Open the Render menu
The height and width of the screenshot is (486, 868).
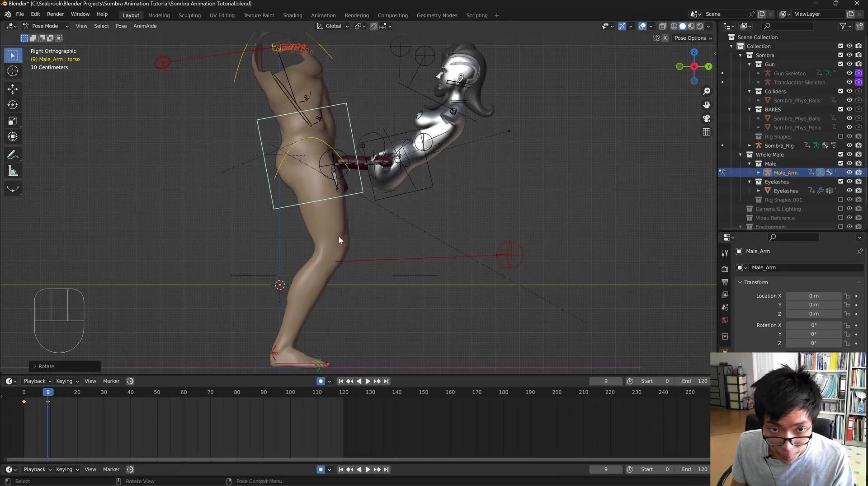(55, 14)
